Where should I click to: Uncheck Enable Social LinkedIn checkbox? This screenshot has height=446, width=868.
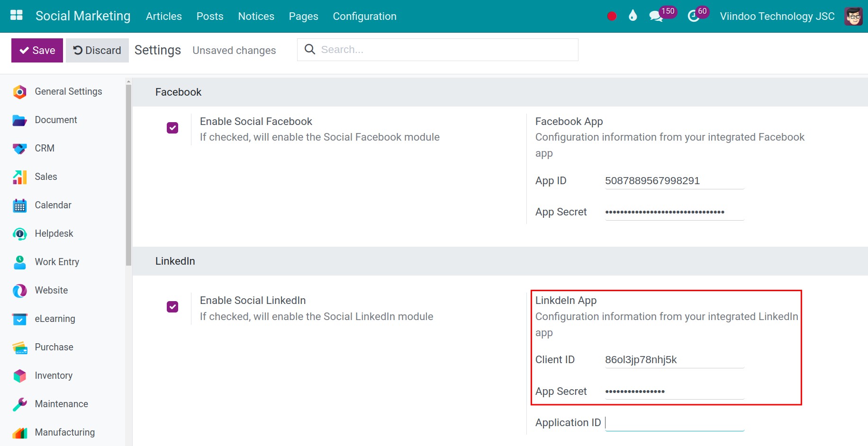[172, 307]
